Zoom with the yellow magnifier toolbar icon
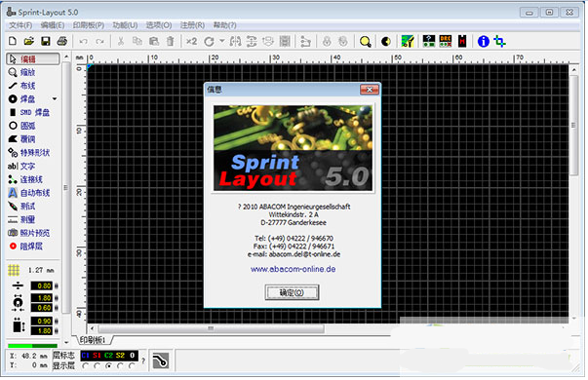Viewport: 588px width, 380px height. point(366,41)
